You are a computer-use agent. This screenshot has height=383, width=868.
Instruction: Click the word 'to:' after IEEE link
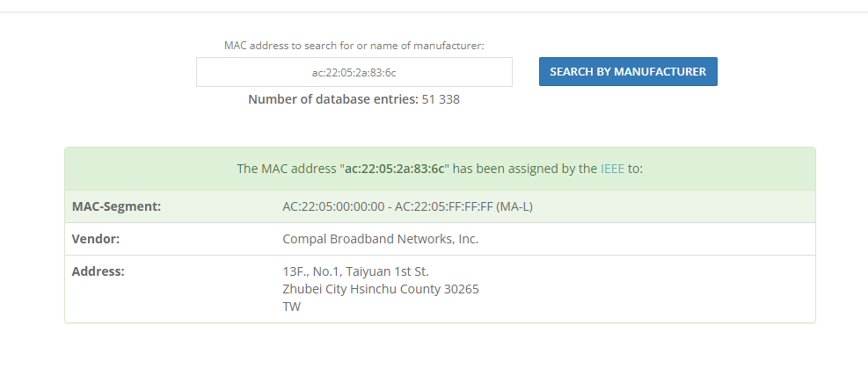click(x=635, y=169)
